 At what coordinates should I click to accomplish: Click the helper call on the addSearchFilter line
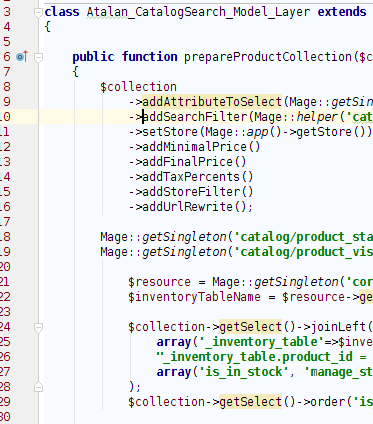(317, 117)
